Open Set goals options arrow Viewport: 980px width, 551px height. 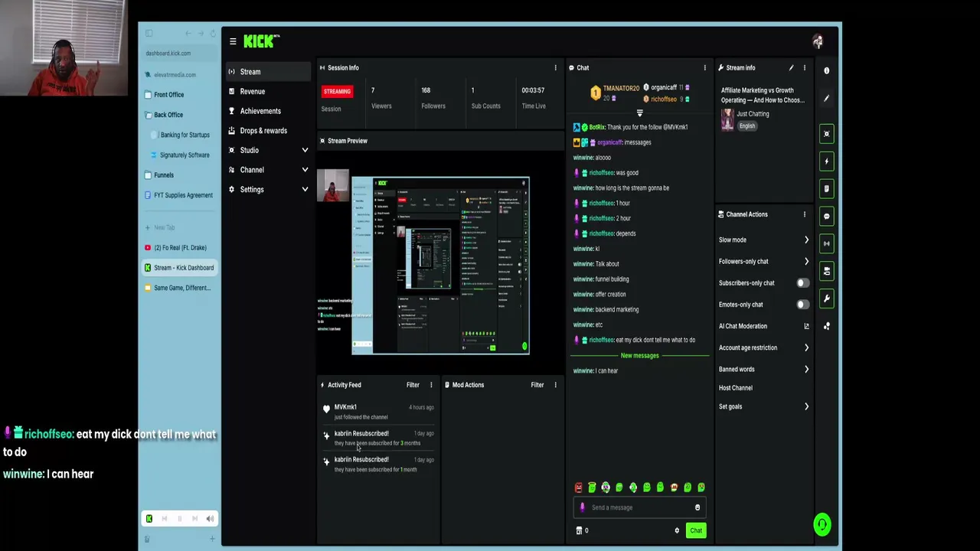806,406
